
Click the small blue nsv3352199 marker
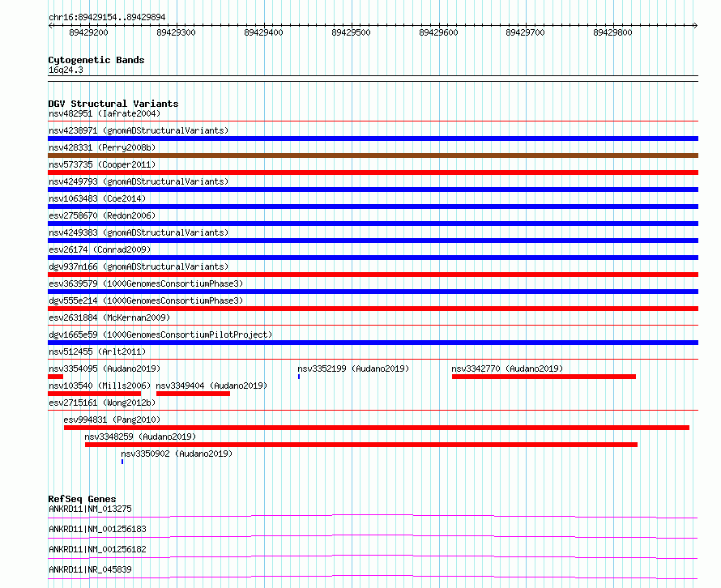[299, 377]
